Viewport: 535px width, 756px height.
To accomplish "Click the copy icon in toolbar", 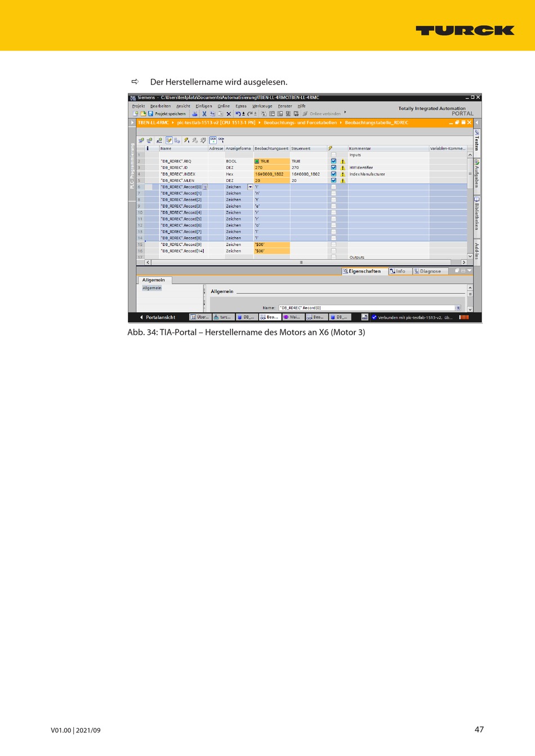I will point(212,114).
